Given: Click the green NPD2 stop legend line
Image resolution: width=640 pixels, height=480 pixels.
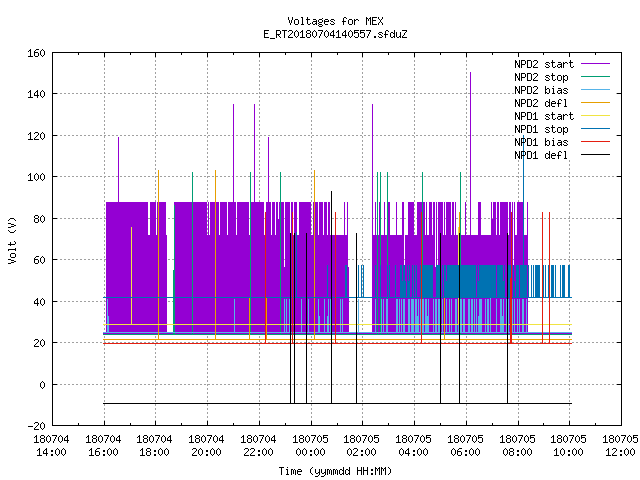Looking at the screenshot, I should coord(595,77).
